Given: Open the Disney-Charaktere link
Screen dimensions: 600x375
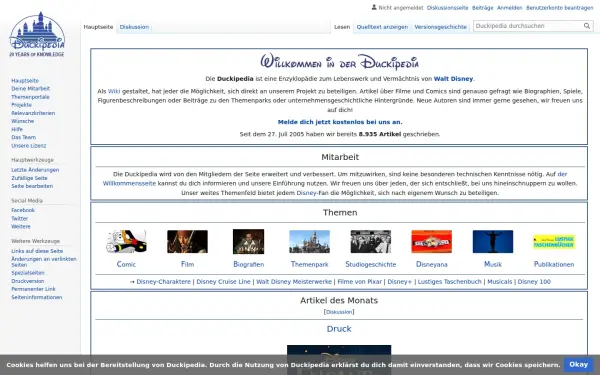Looking at the screenshot, I should coord(163,282).
